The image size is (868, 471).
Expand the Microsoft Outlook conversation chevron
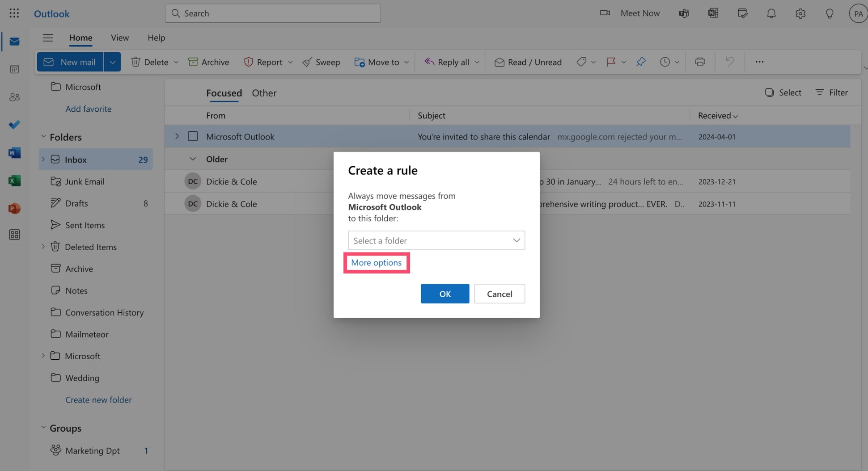pos(177,136)
